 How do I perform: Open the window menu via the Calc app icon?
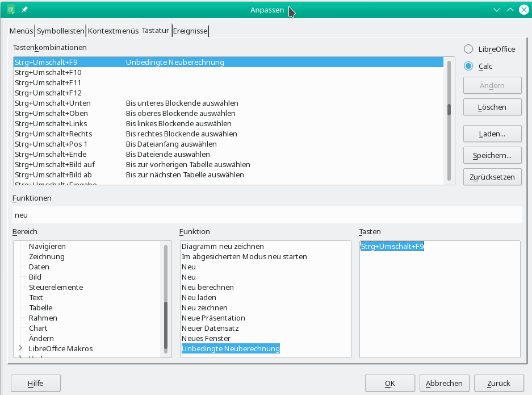click(x=11, y=10)
